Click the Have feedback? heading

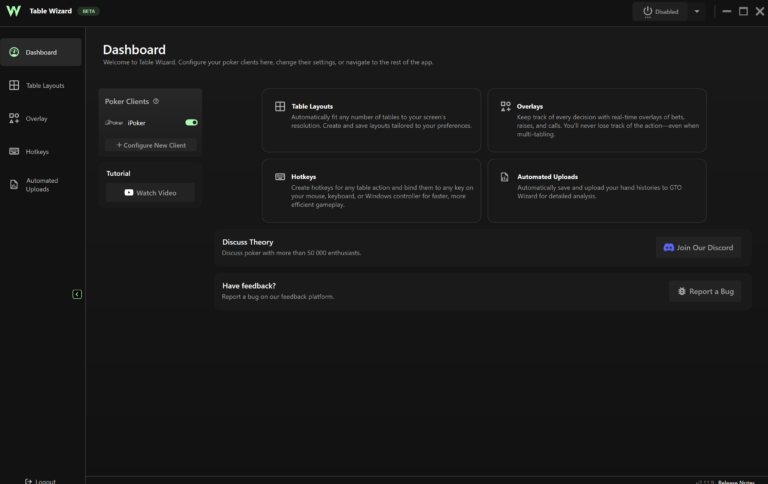pyautogui.click(x=249, y=286)
